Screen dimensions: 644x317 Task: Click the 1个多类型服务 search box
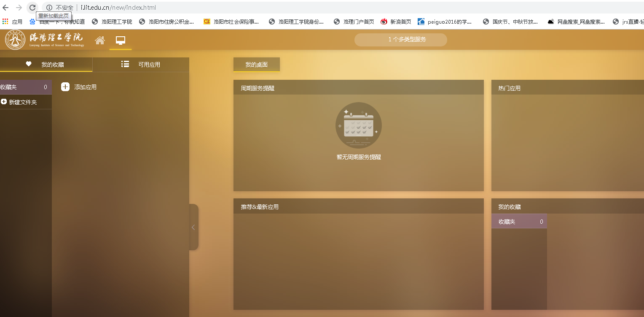(400, 40)
